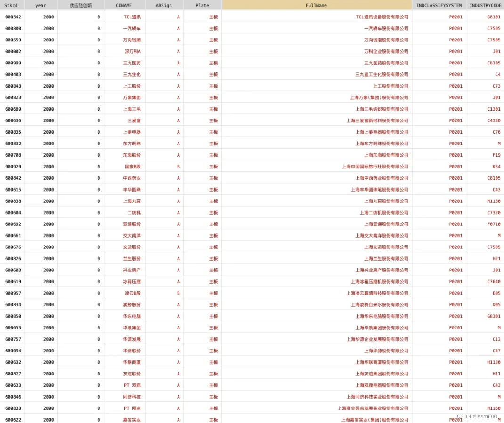Click company name cell 凌云B股
504x423 pixels.
[x=133, y=293]
